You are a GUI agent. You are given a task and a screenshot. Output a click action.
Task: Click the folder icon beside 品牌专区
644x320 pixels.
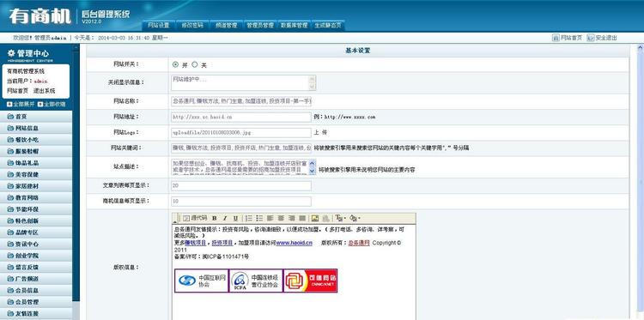click(10, 232)
